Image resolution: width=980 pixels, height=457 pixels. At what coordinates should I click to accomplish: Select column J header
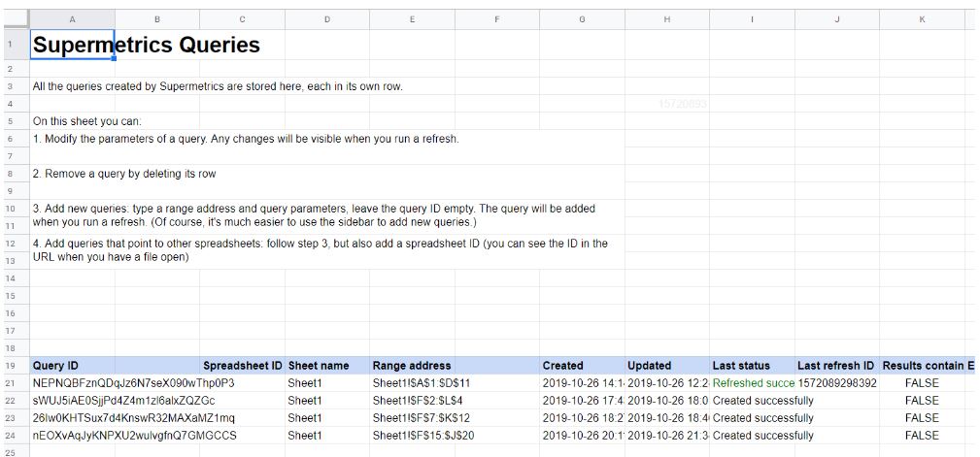pyautogui.click(x=837, y=19)
